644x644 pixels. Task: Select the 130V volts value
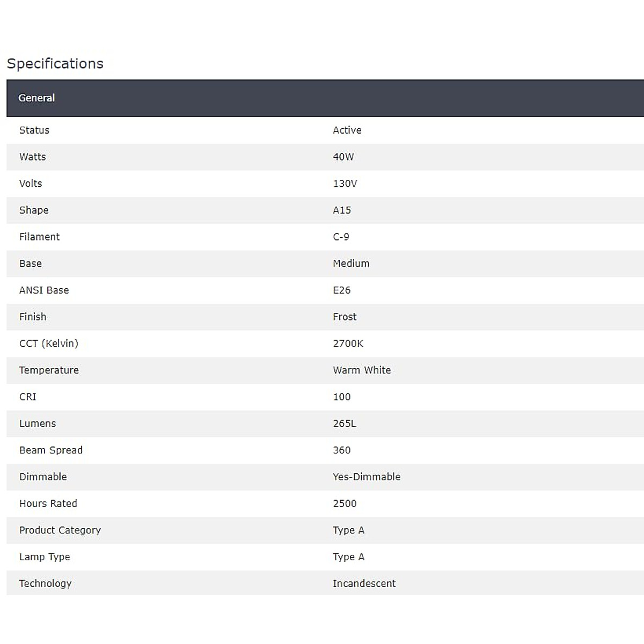click(x=345, y=183)
